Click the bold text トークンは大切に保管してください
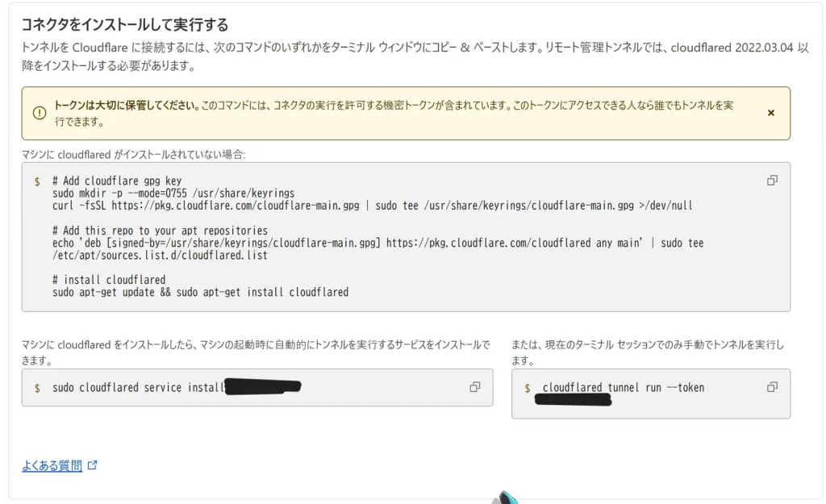This screenshot has width=826, height=504. 127,106
